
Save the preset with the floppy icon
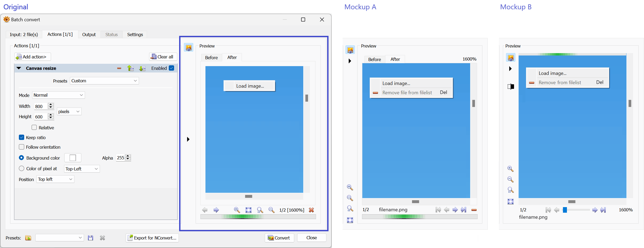click(91, 238)
